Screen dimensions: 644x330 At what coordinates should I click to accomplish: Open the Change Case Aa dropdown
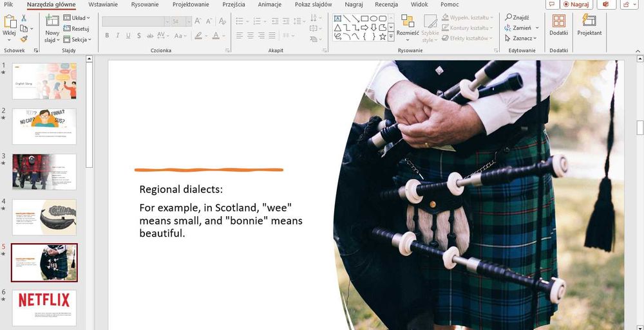pos(180,36)
